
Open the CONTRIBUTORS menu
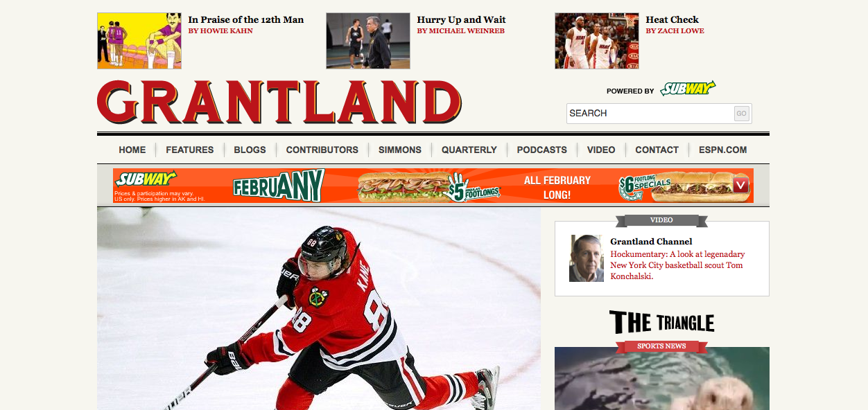pos(322,150)
